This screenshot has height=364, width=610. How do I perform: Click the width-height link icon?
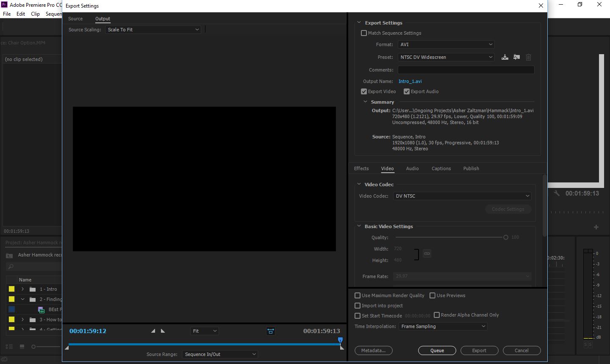427,254
